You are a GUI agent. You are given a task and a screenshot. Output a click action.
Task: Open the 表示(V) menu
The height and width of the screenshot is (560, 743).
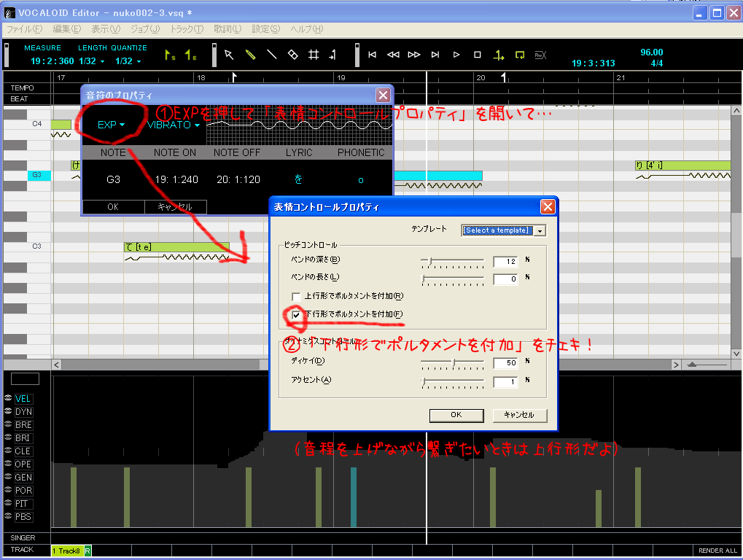tap(106, 29)
